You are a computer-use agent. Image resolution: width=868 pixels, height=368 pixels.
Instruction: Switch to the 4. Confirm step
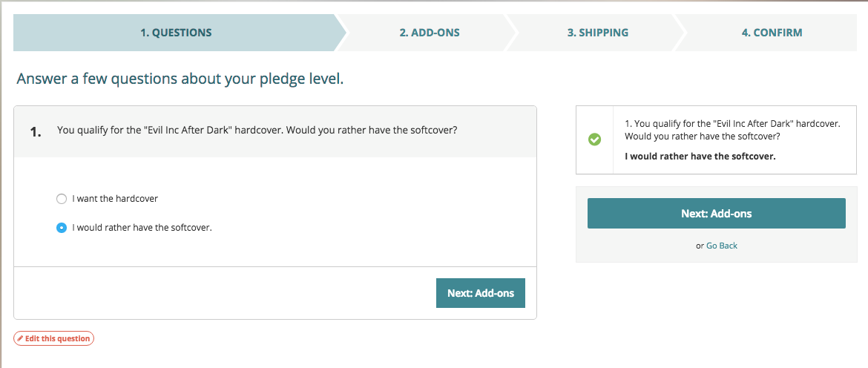772,33
